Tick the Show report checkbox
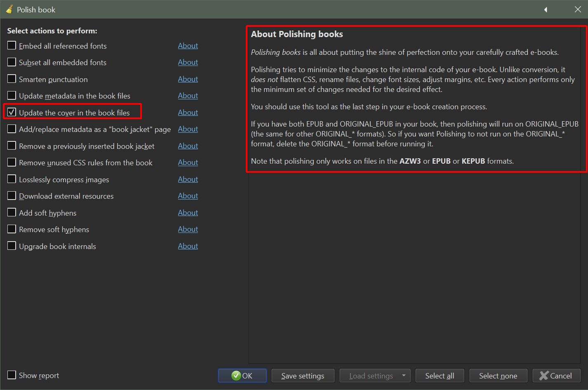 (x=12, y=375)
